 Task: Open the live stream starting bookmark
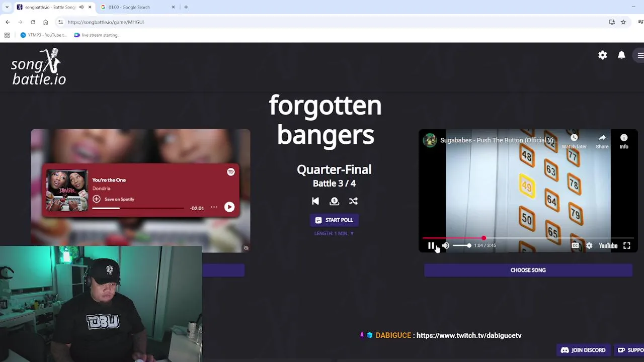97,35
